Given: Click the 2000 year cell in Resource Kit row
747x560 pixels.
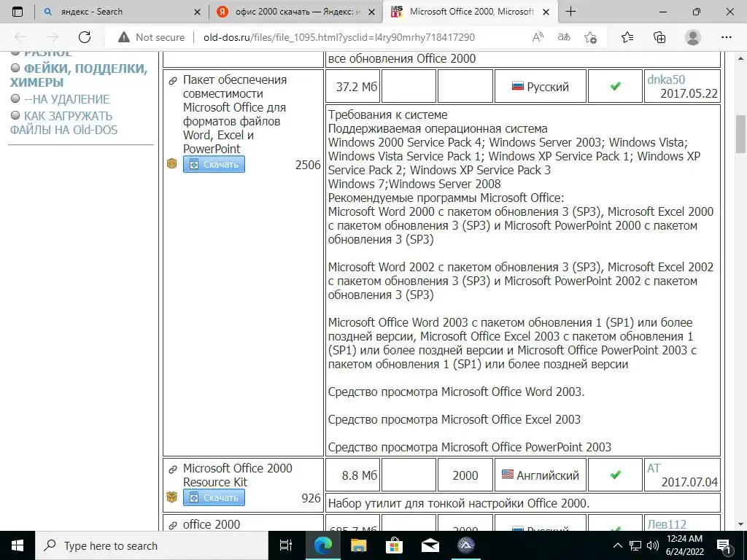Looking at the screenshot, I should 465,475.
